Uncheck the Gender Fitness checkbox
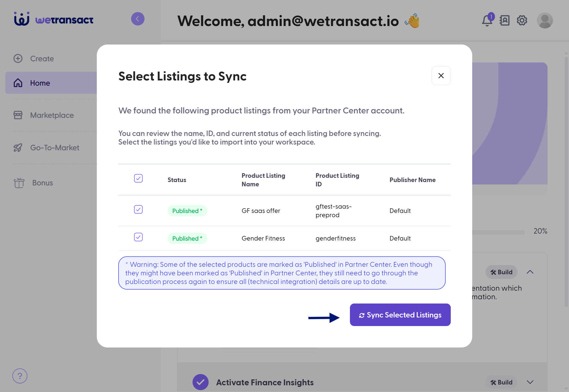The height and width of the screenshot is (392, 569). coord(138,237)
